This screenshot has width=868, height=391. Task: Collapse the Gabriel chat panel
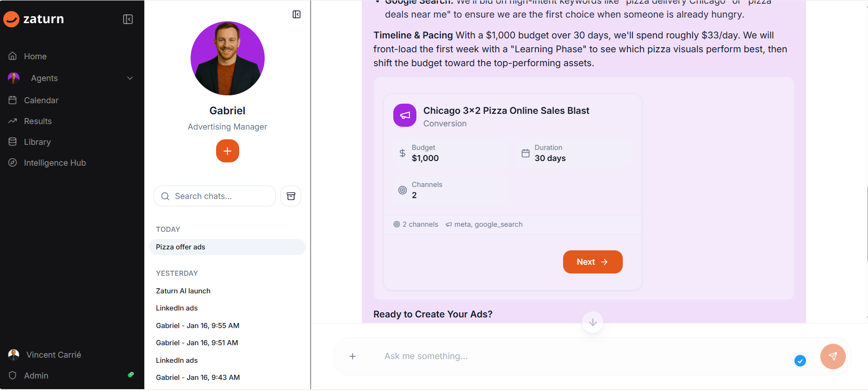click(x=297, y=14)
